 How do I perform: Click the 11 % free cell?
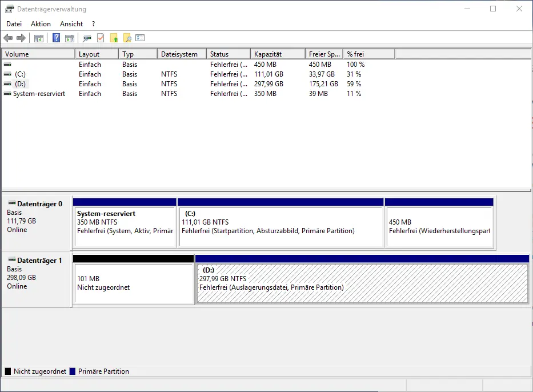pos(354,94)
